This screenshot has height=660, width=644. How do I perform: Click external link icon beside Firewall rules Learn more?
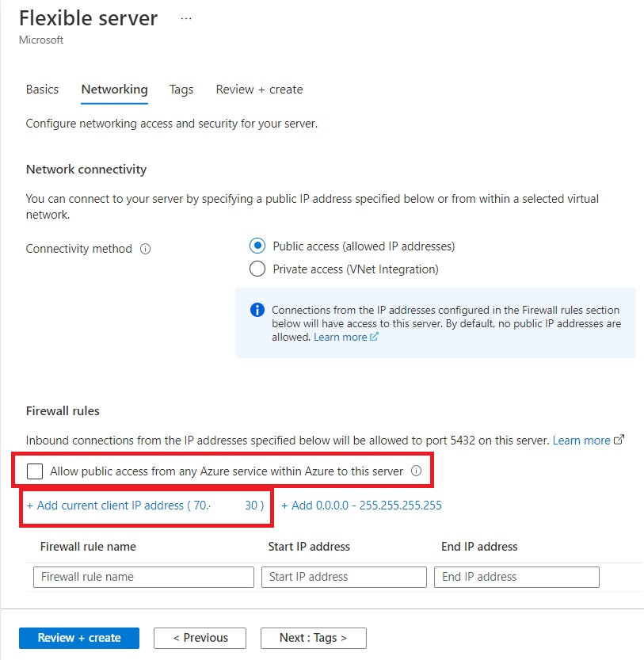(x=619, y=440)
